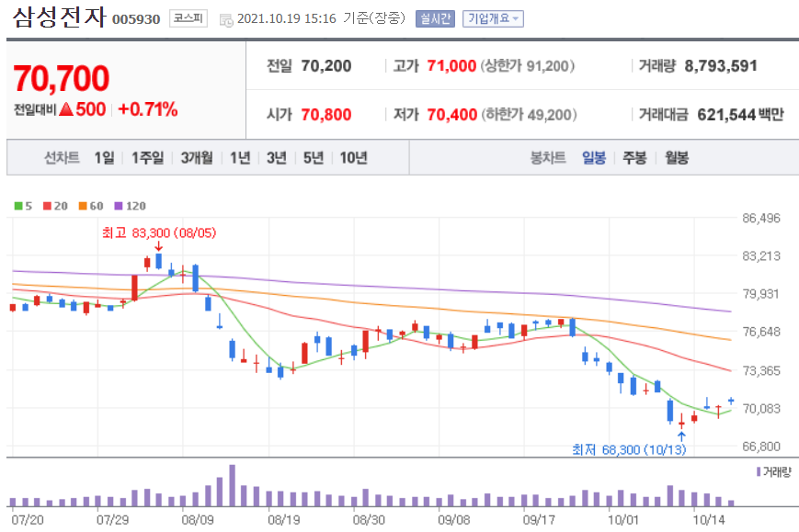Select the 10년 line chart tab
This screenshot has width=799, height=532.
353,158
